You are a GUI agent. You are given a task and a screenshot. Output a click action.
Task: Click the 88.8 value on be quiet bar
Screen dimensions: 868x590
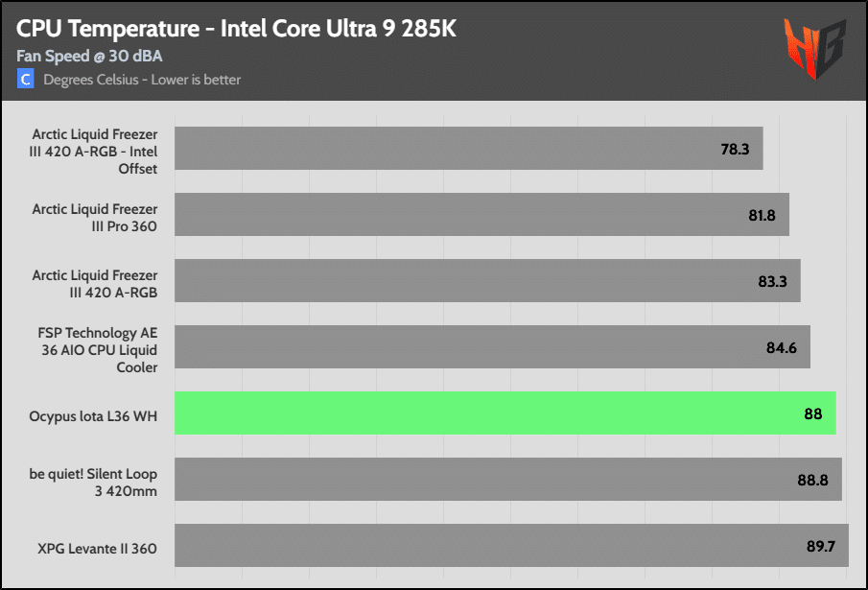point(812,480)
